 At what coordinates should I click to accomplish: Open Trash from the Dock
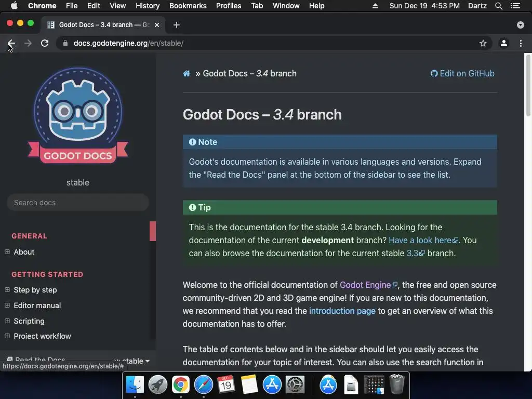coord(396,383)
